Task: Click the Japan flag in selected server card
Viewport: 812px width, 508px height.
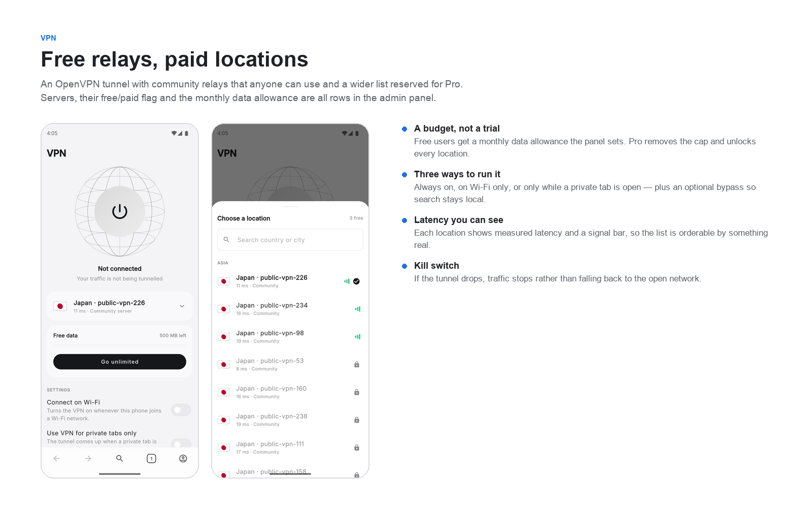Action: coord(60,306)
